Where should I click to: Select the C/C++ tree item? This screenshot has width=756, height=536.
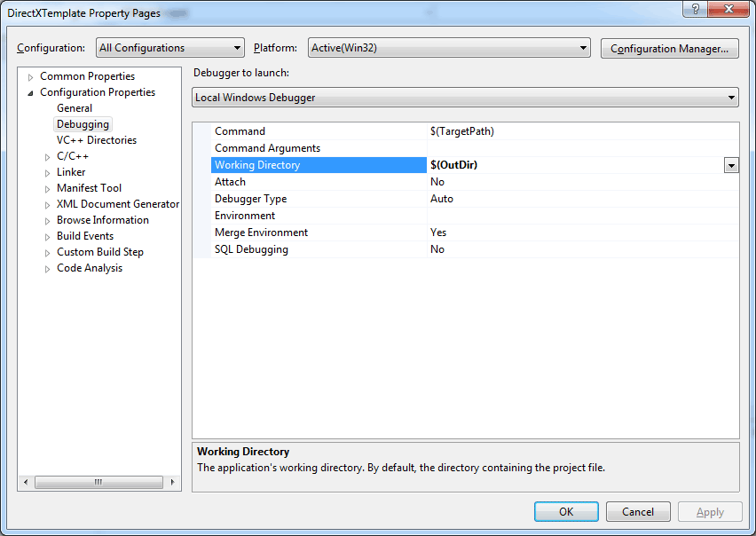click(x=73, y=155)
